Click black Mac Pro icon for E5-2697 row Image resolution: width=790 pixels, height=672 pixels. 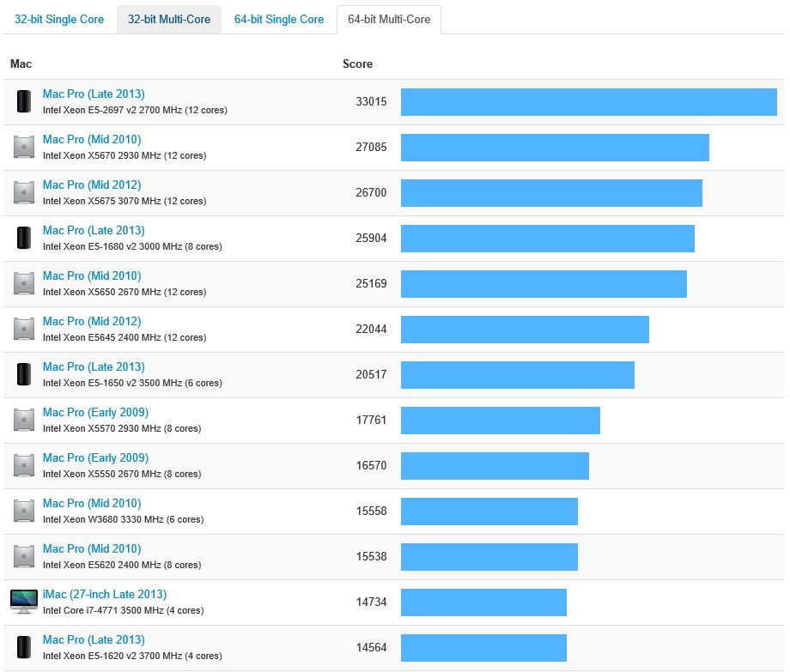(x=24, y=101)
